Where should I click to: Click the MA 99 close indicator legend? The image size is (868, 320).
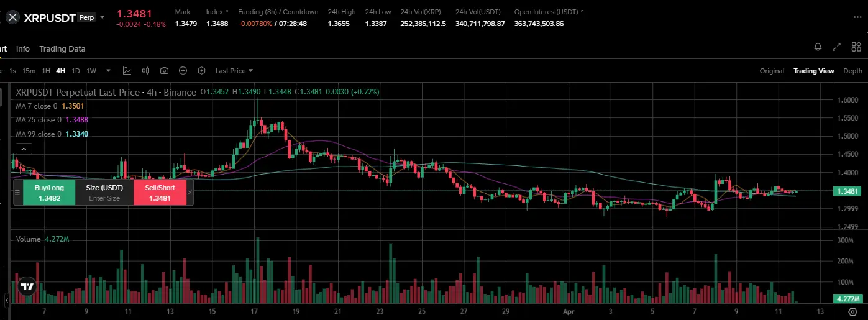(x=52, y=134)
